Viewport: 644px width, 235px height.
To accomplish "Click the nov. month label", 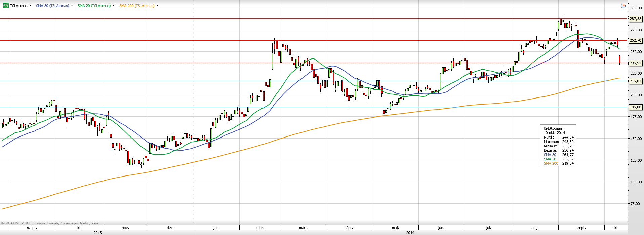I will [125, 228].
